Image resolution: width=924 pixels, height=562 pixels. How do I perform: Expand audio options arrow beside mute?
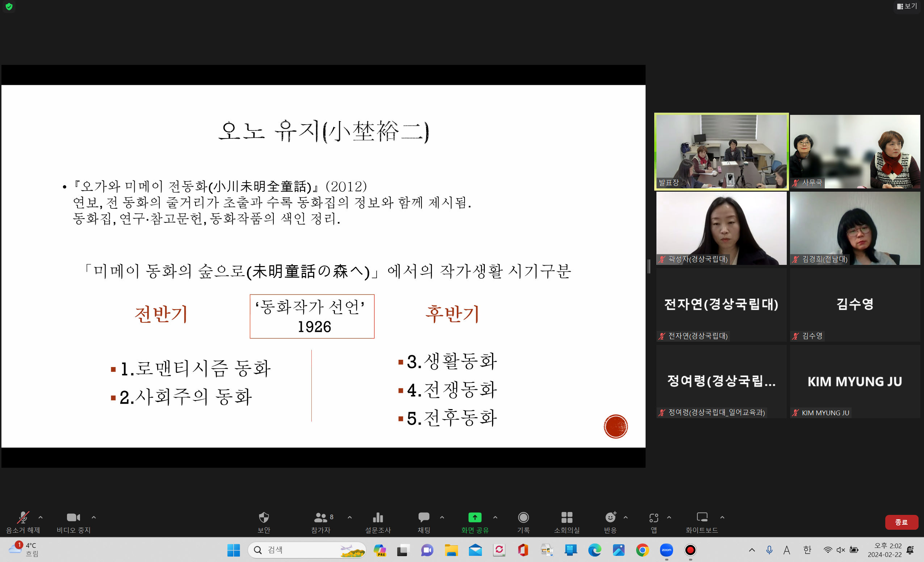41,517
